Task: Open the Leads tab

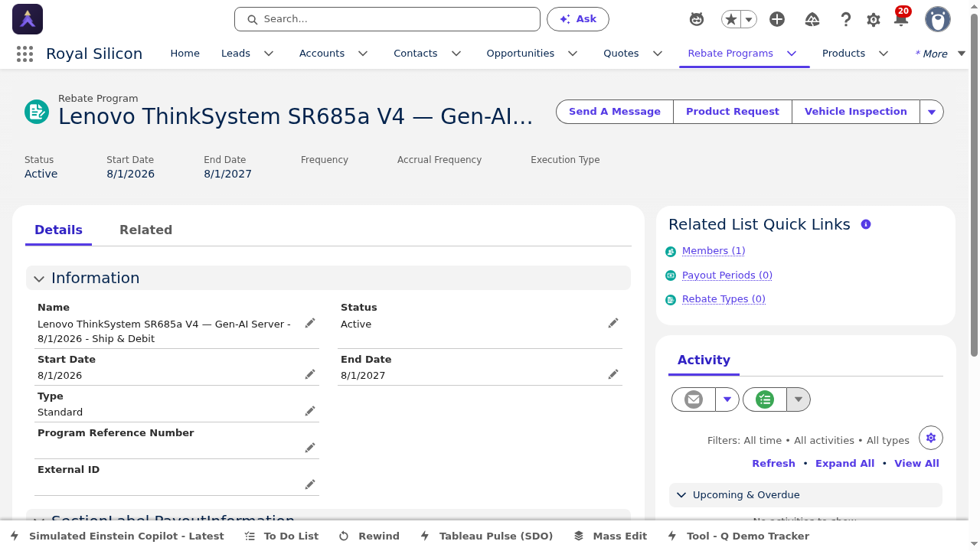Action: point(236,54)
